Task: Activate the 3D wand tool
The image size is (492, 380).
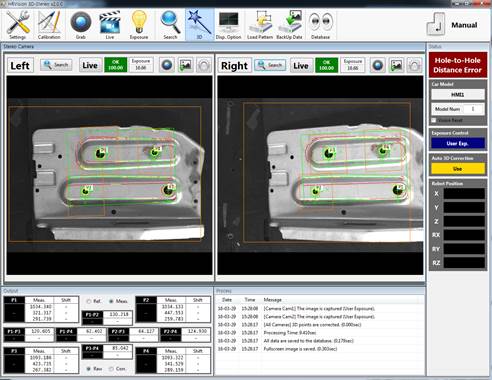Action: pyautogui.click(x=199, y=25)
